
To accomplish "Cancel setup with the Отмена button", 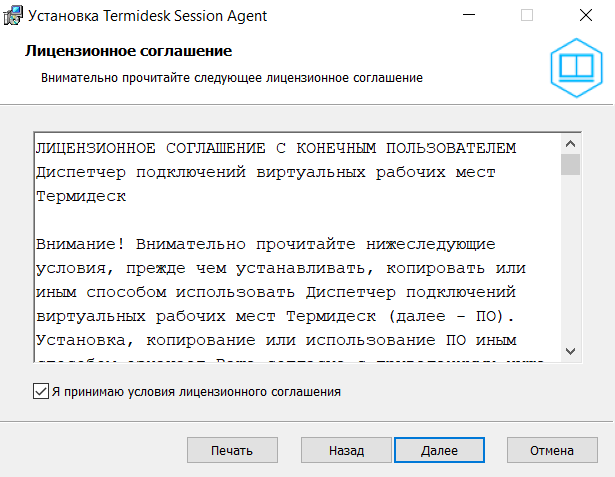I will [x=552, y=451].
